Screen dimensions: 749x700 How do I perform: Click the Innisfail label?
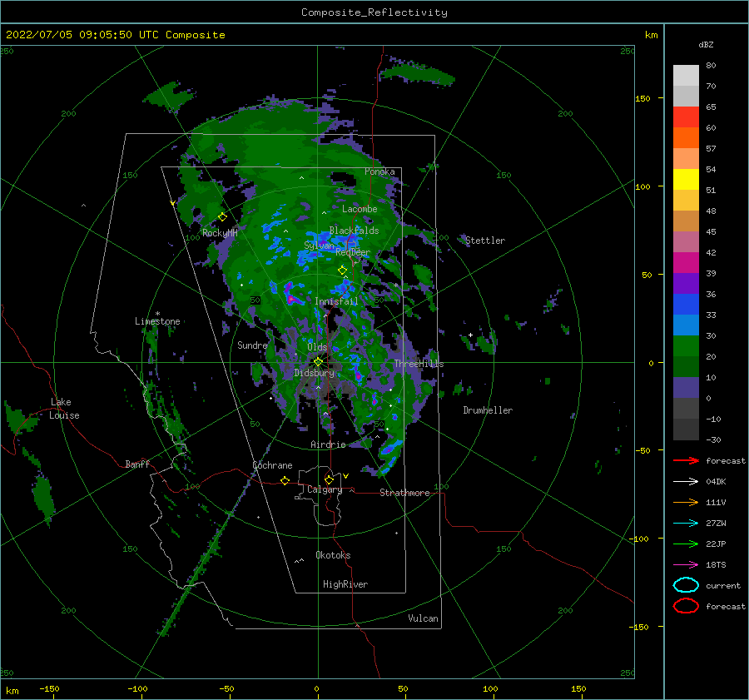336,301
